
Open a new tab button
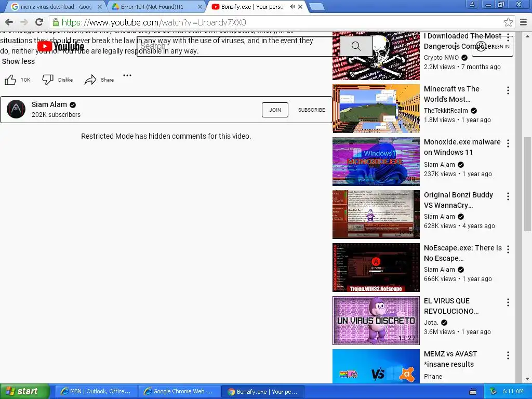317,7
